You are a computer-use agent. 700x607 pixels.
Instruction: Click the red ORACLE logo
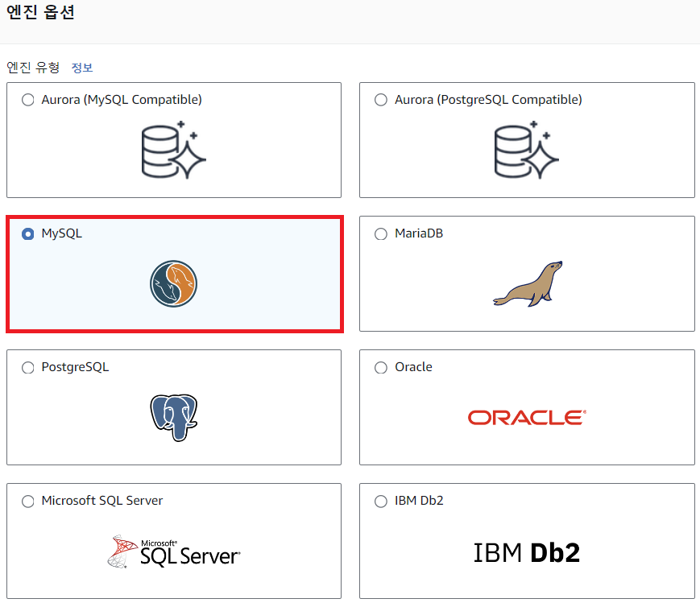[527, 417]
